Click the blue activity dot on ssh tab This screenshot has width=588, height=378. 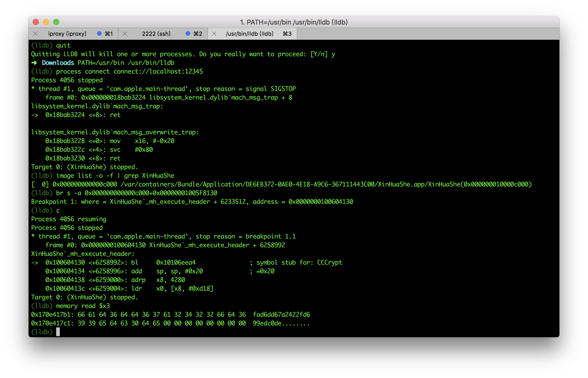[x=188, y=34]
